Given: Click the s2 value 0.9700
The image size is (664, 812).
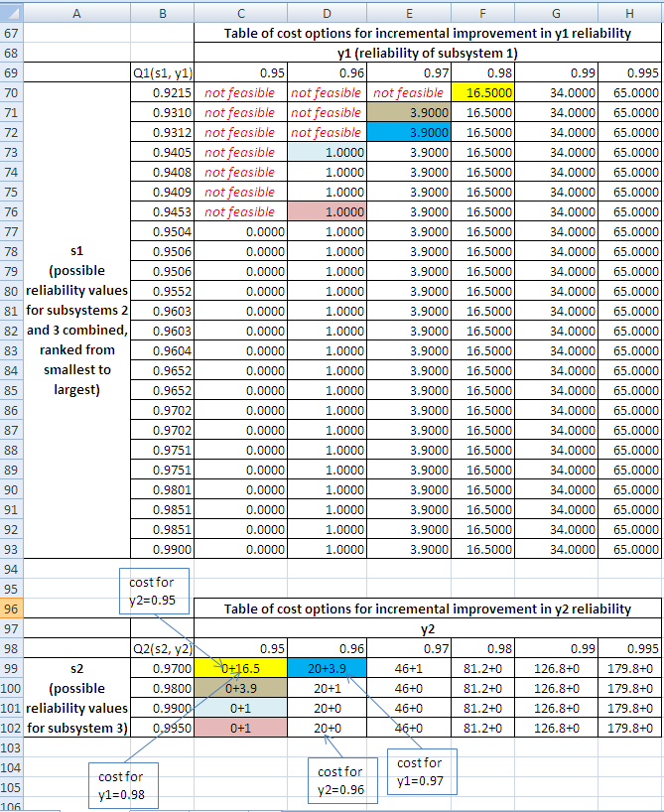Looking at the screenshot, I should [162, 668].
